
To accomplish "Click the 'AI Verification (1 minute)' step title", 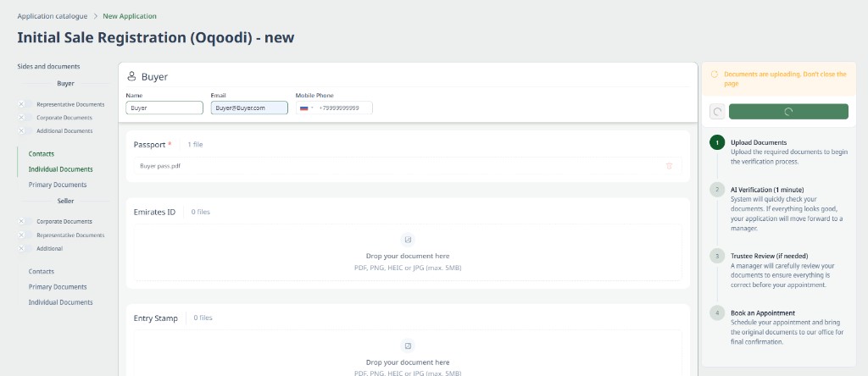I will pyautogui.click(x=767, y=190).
